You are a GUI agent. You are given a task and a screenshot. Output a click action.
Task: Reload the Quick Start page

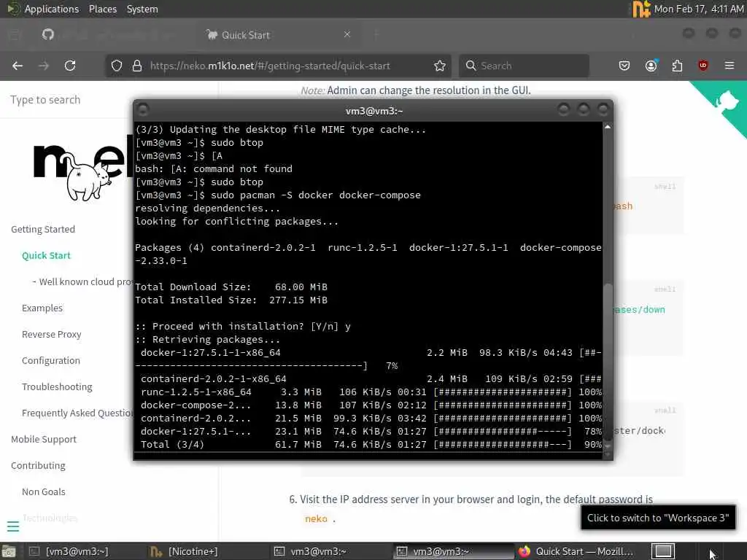point(70,66)
